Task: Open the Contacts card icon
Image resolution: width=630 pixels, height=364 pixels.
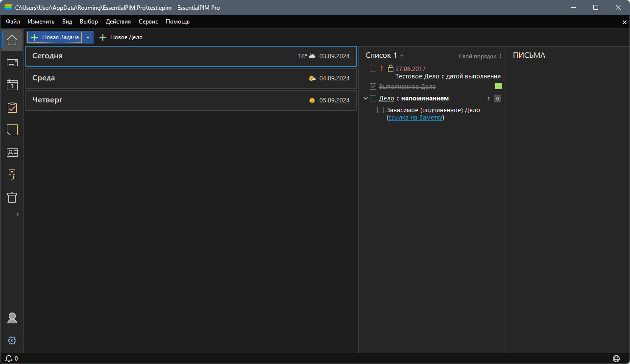Action: 12,152
